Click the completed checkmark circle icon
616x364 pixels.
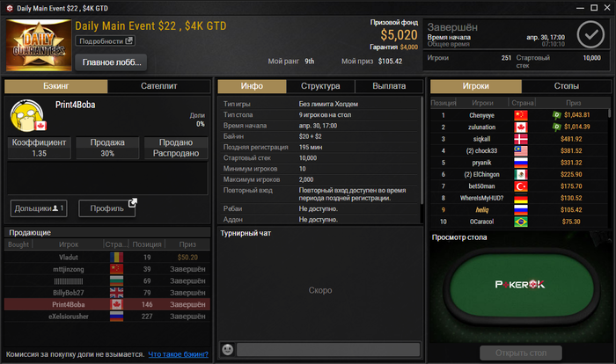point(590,34)
